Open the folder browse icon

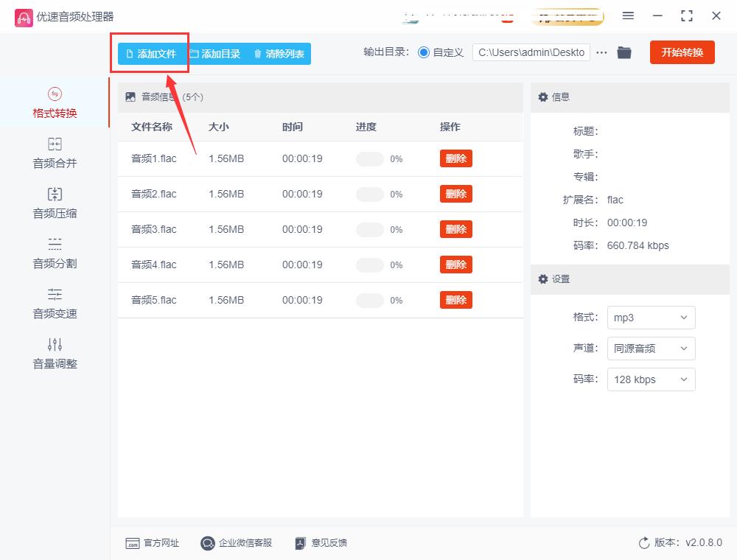click(624, 52)
